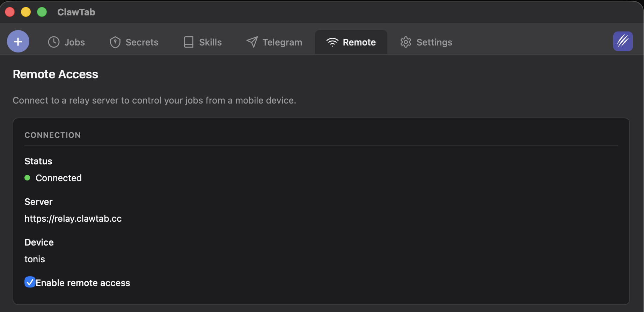Image resolution: width=644 pixels, height=312 pixels.
Task: Click the Remote Access heading
Action: (x=56, y=74)
